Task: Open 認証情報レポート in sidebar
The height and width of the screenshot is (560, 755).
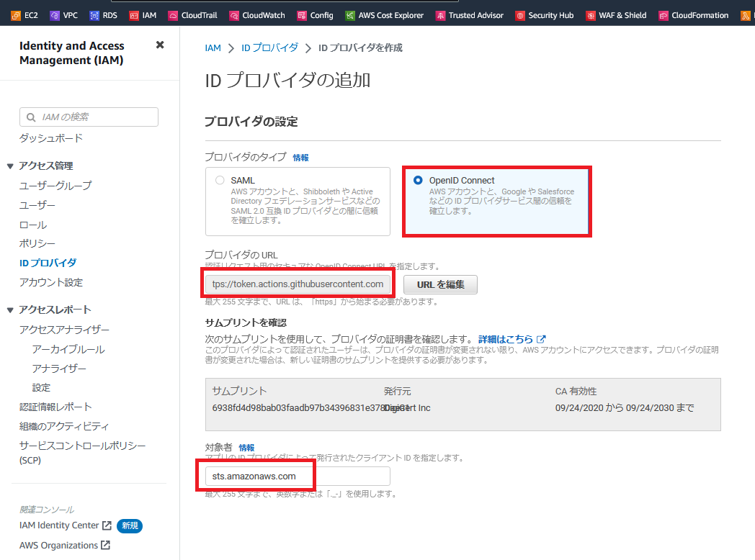Action: click(x=55, y=407)
